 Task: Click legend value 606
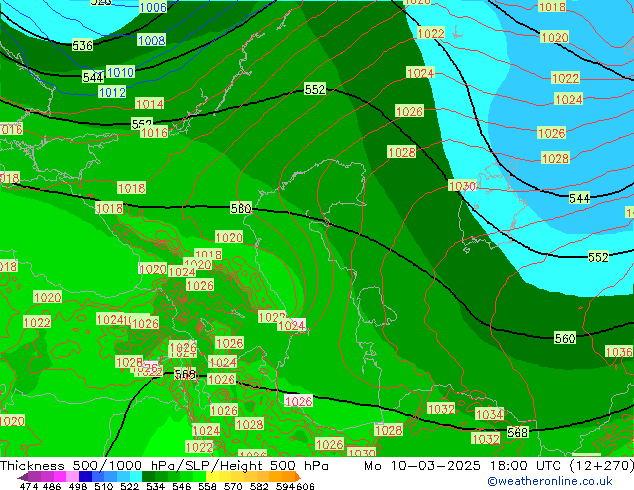305,486
